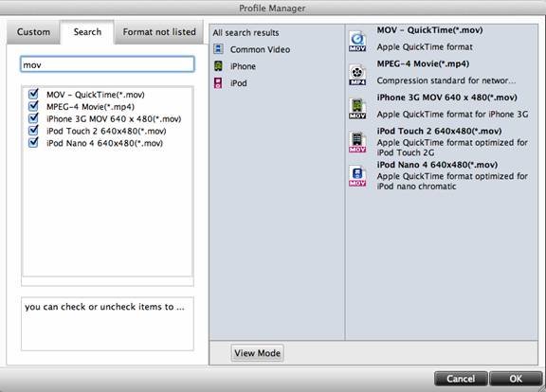The height and width of the screenshot is (392, 546).
Task: Click MPEG-4 Movie(*.mp4) result title
Action: point(423,64)
